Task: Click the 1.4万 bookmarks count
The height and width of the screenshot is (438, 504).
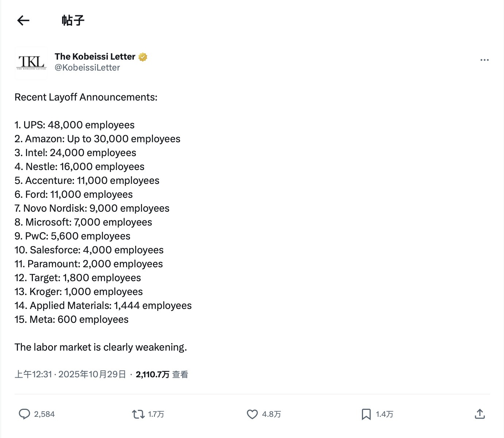Action: [x=385, y=414]
